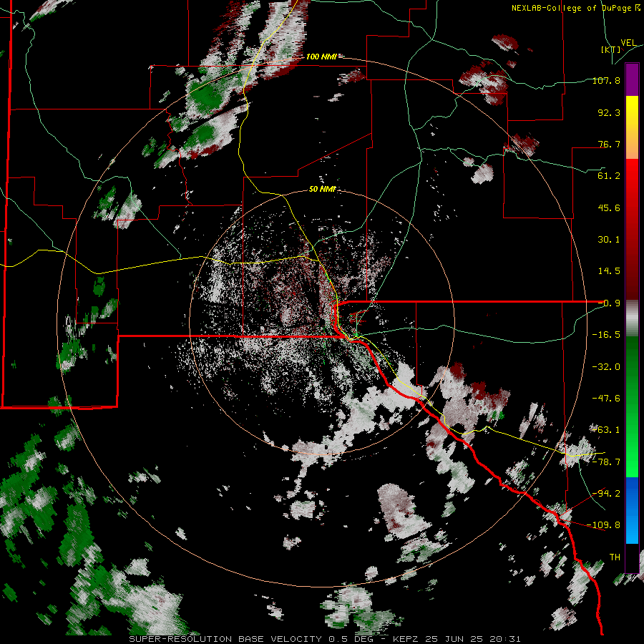644x644 pixels.
Task: Click the 92.3 velocity scale value
Action: click(609, 112)
